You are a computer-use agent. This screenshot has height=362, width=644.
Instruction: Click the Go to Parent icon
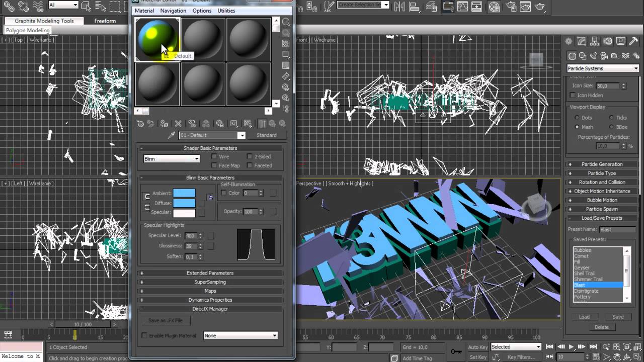click(272, 124)
